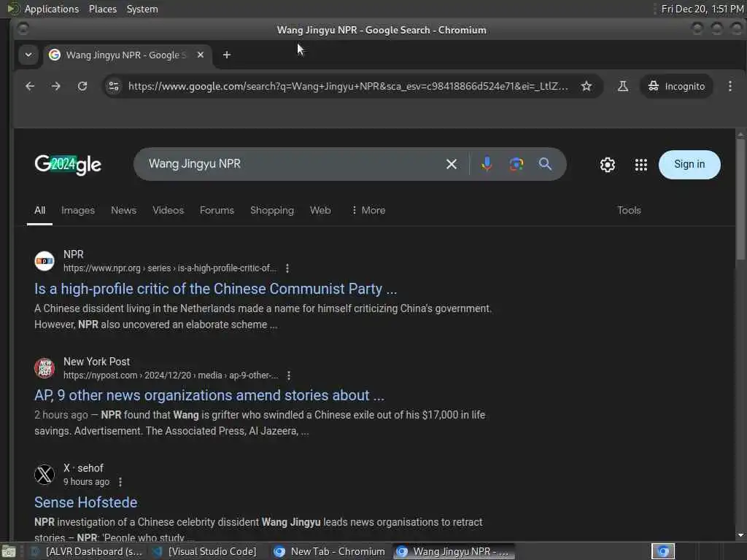Screen dimensions: 747x560
Task: Search by voice microphone icon
Action: click(487, 164)
